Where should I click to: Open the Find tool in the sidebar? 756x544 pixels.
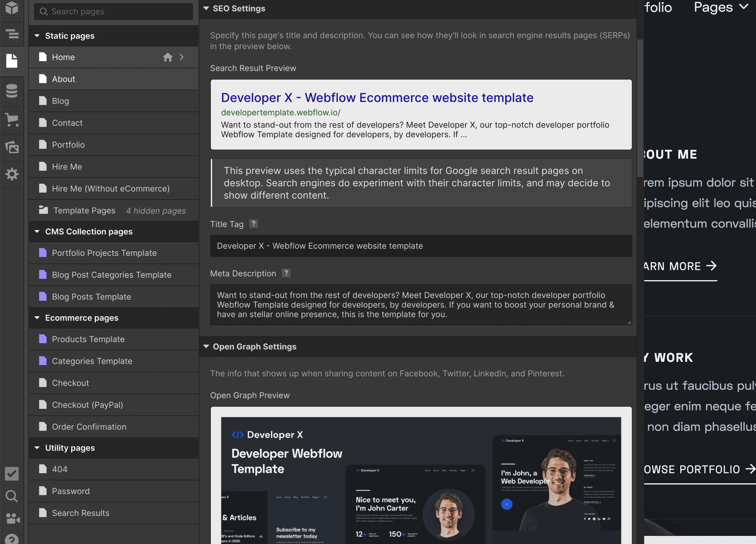click(11, 497)
